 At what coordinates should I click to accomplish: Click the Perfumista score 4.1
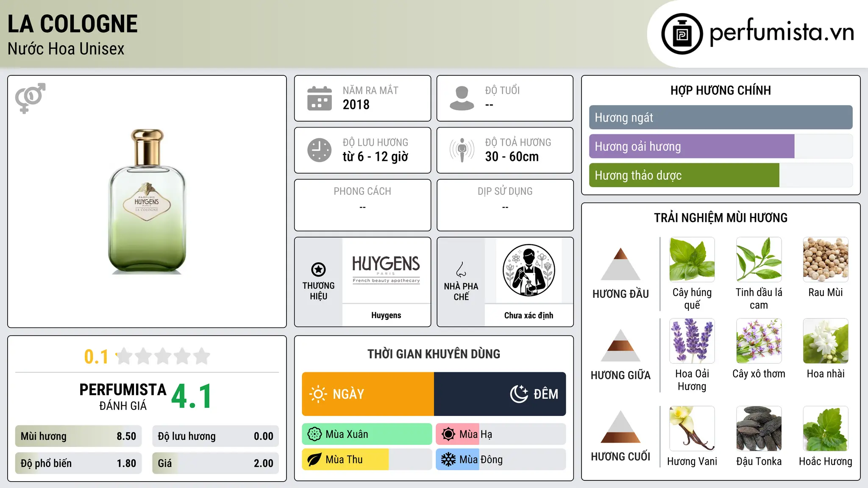(x=192, y=396)
